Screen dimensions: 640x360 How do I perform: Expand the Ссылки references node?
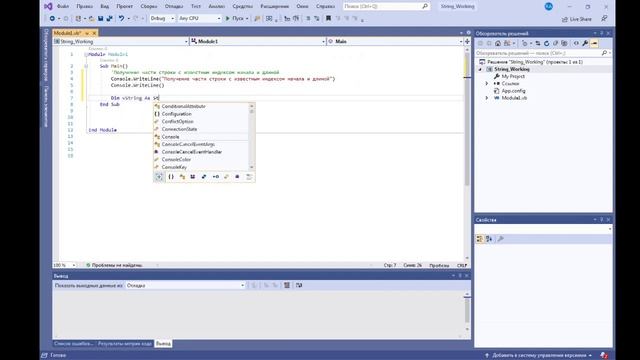487,84
